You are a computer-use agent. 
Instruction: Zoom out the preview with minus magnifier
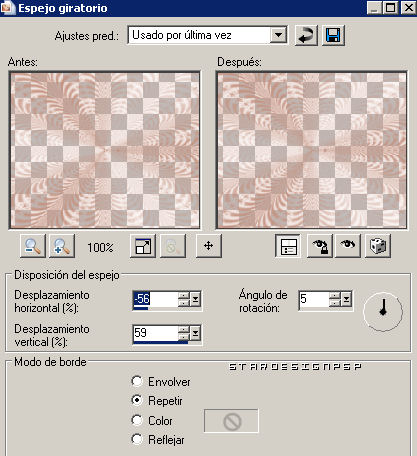pyautogui.click(x=33, y=246)
